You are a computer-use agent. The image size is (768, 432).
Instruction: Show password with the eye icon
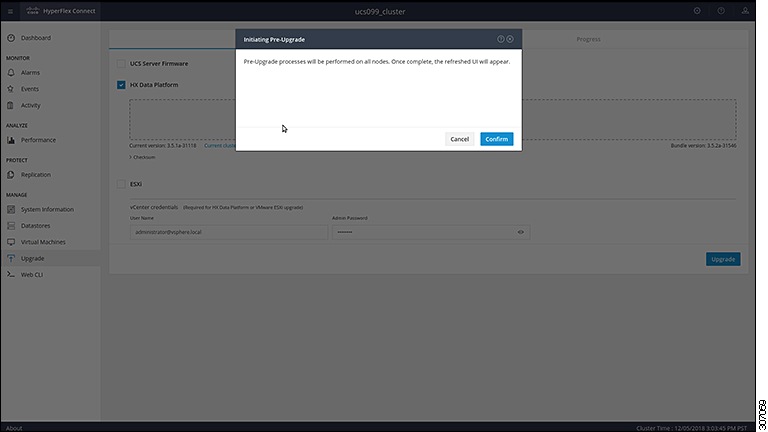click(x=521, y=232)
